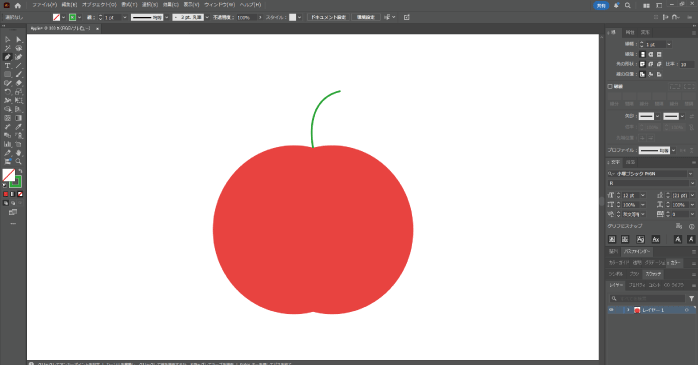Select the Zoom tool

[x=19, y=162]
